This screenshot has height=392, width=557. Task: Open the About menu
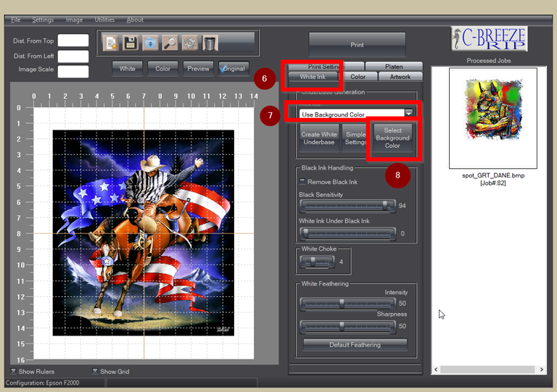[135, 20]
